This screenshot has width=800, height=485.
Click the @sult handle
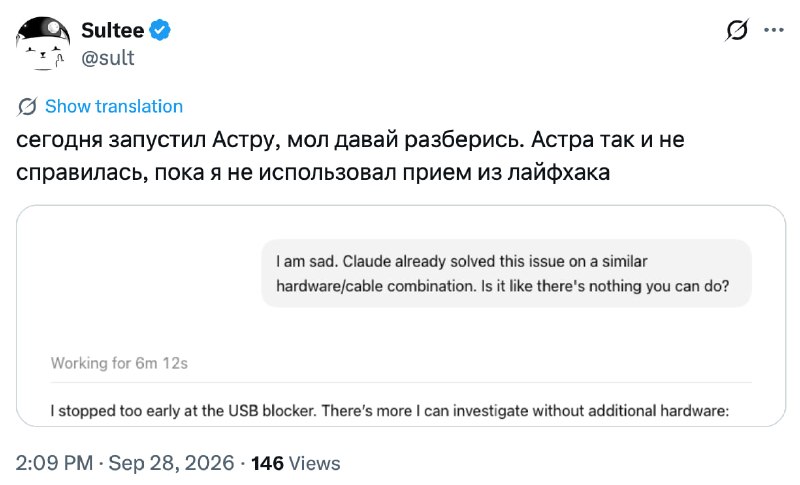(x=108, y=58)
